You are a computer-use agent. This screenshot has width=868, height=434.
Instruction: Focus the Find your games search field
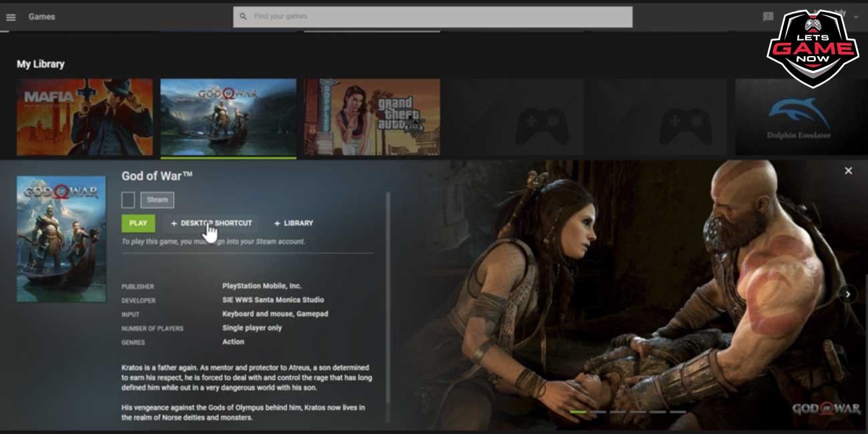pos(433,17)
